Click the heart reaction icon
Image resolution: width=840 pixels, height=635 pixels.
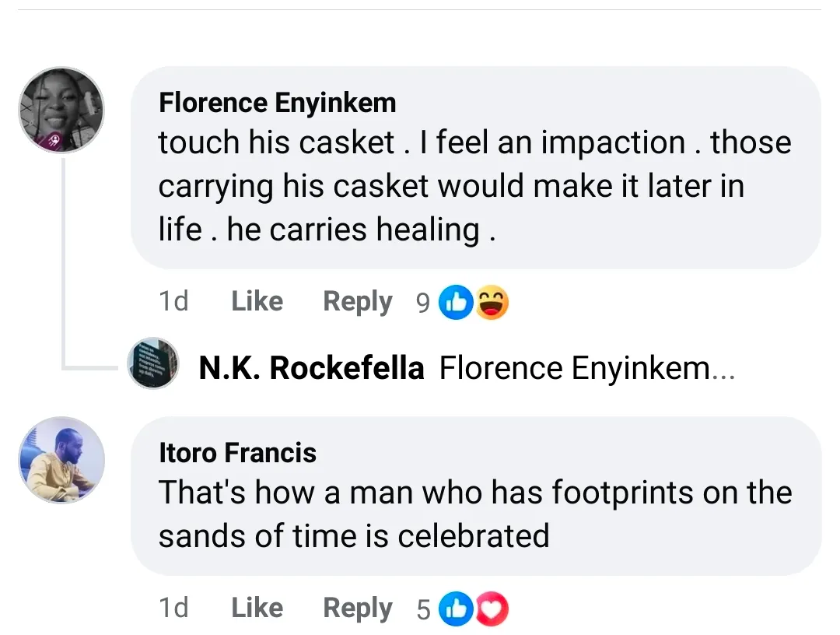tap(492, 609)
